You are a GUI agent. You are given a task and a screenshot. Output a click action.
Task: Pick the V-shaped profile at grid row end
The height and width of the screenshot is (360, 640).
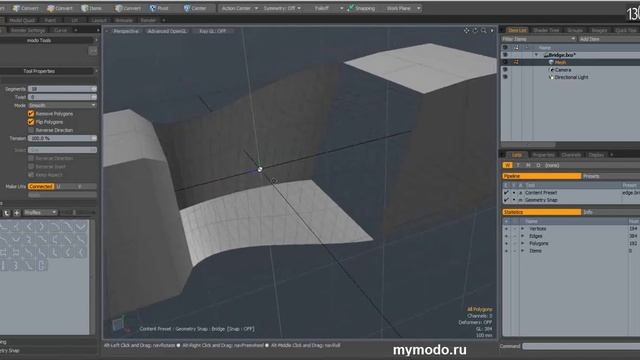[x=82, y=227]
